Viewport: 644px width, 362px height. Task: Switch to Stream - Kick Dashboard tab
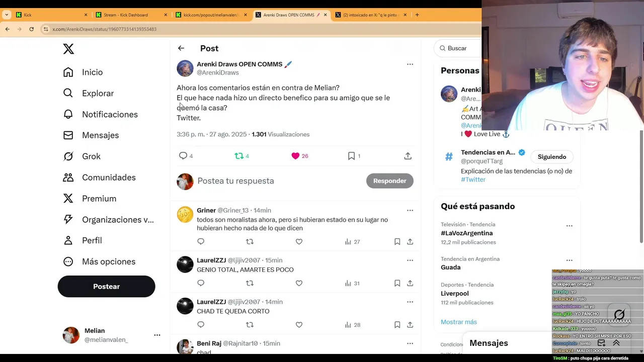130,15
